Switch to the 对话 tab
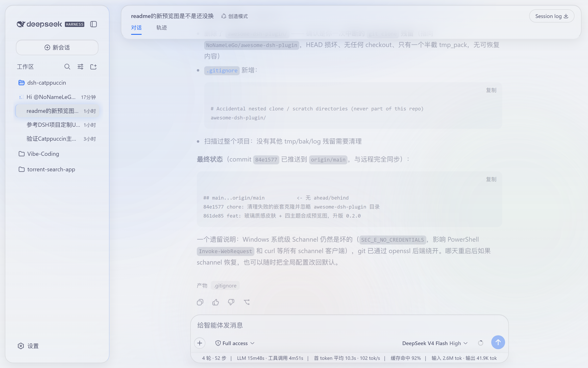The width and height of the screenshot is (588, 368). click(136, 28)
